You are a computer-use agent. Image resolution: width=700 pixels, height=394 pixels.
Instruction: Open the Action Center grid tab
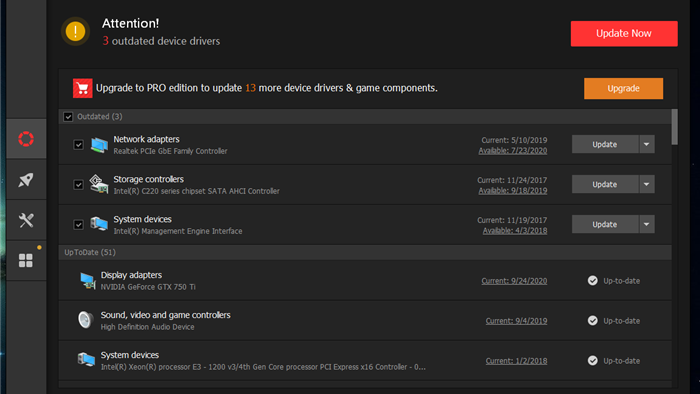click(26, 261)
